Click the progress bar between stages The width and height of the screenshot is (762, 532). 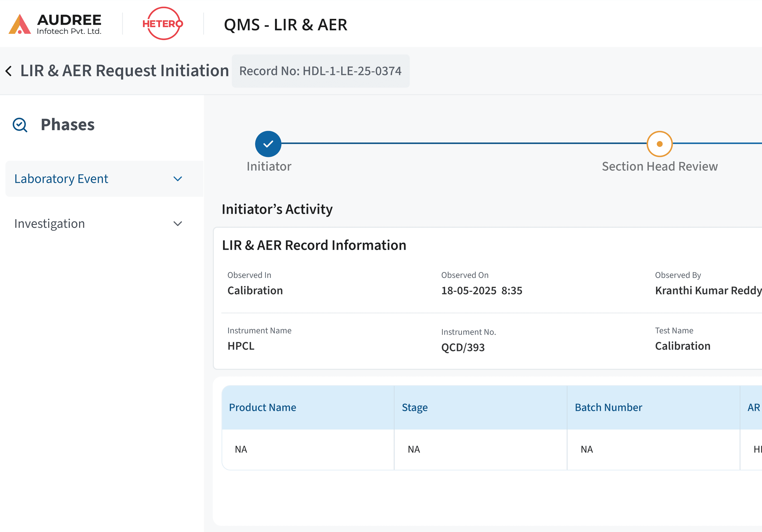point(465,144)
